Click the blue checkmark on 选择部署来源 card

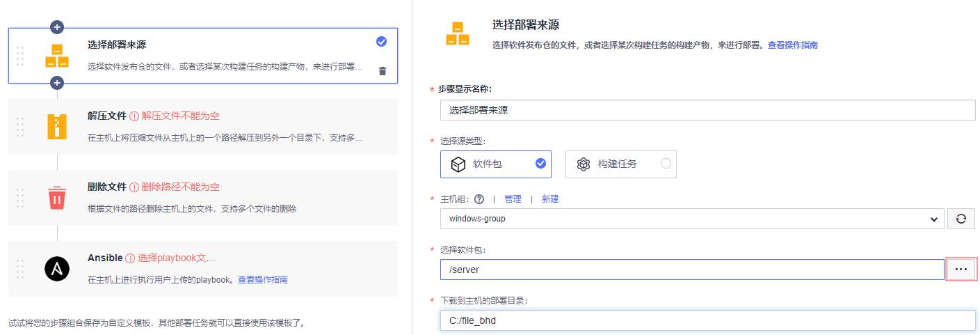pyautogui.click(x=381, y=42)
